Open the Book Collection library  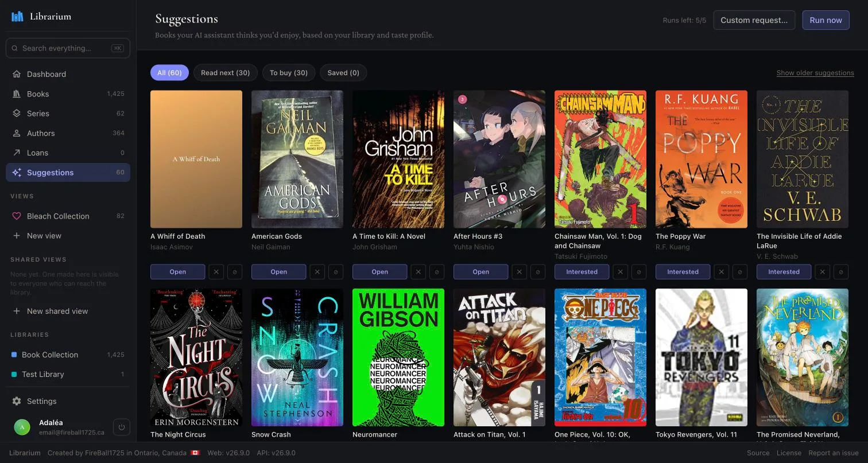(x=68, y=355)
